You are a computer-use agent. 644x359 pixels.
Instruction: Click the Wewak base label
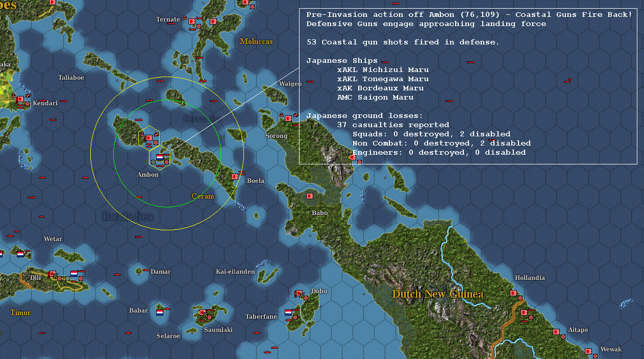(x=611, y=349)
